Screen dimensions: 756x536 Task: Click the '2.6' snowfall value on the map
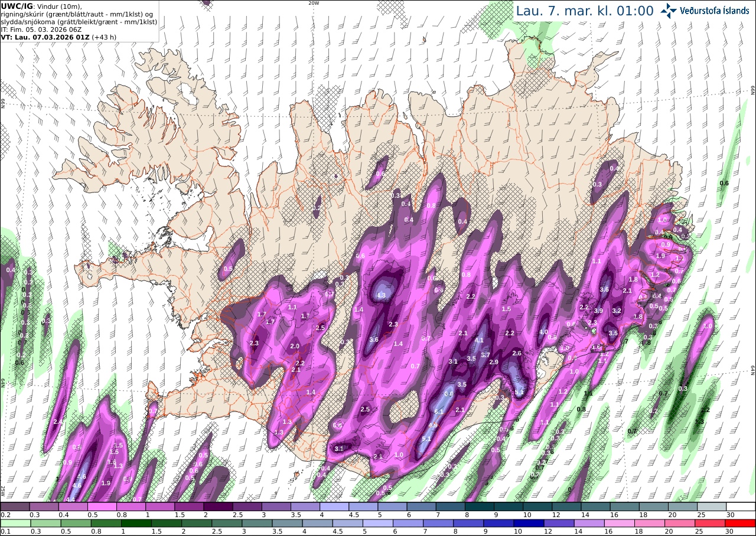517,353
